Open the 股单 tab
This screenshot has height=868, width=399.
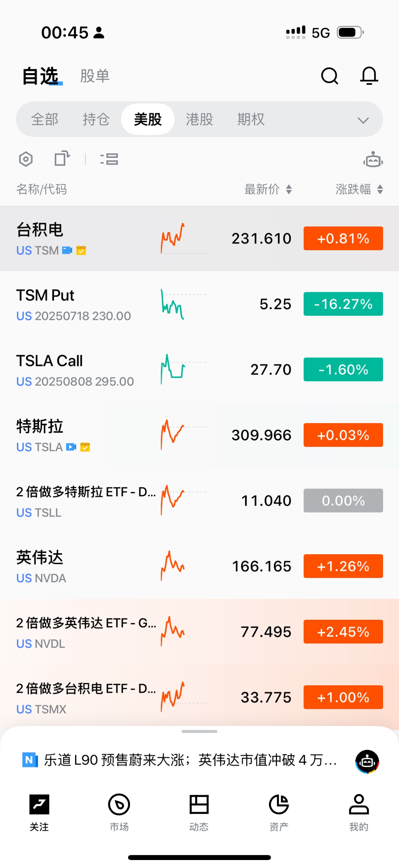95,76
